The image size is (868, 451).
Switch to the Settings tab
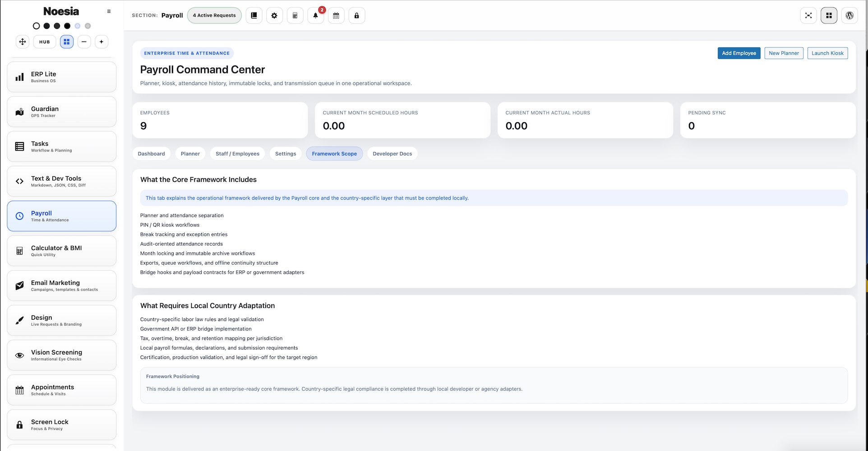pos(286,154)
